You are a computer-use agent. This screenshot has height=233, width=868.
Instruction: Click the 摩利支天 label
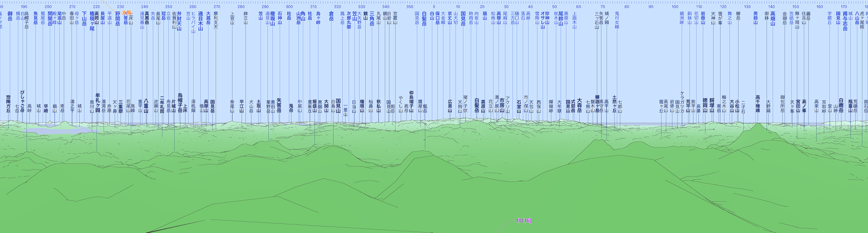click(x=216, y=20)
